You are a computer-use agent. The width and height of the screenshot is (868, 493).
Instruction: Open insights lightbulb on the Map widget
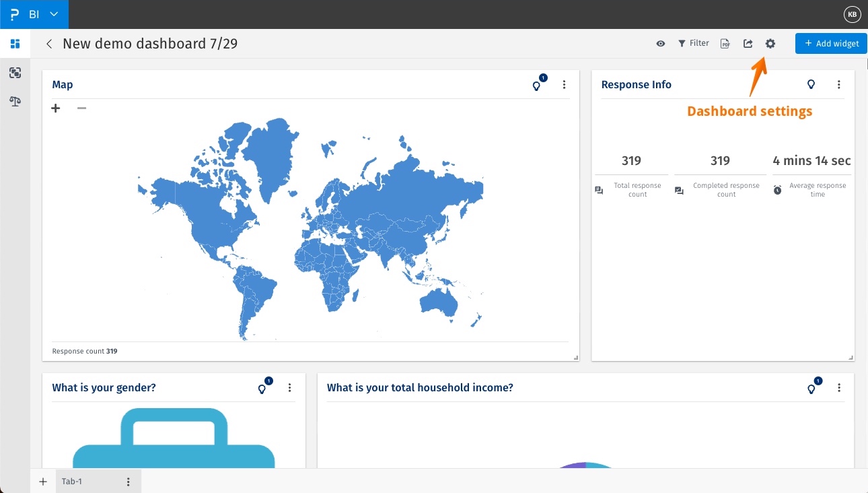point(536,86)
